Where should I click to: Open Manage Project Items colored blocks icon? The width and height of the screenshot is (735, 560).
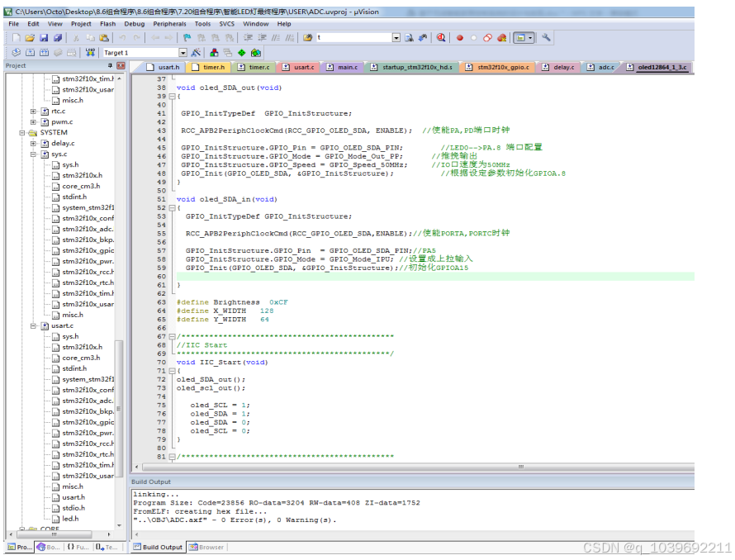click(214, 53)
